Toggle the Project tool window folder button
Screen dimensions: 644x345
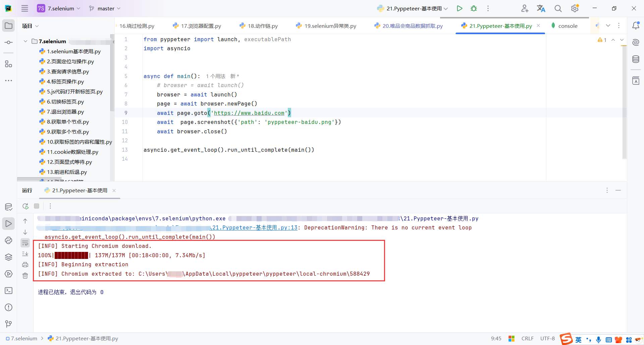point(9,26)
